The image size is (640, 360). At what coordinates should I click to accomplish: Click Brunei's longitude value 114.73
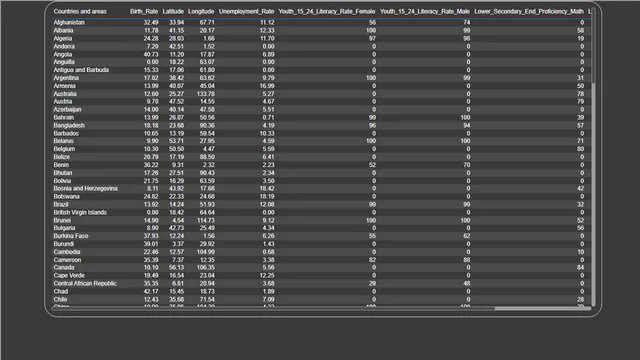coord(206,220)
